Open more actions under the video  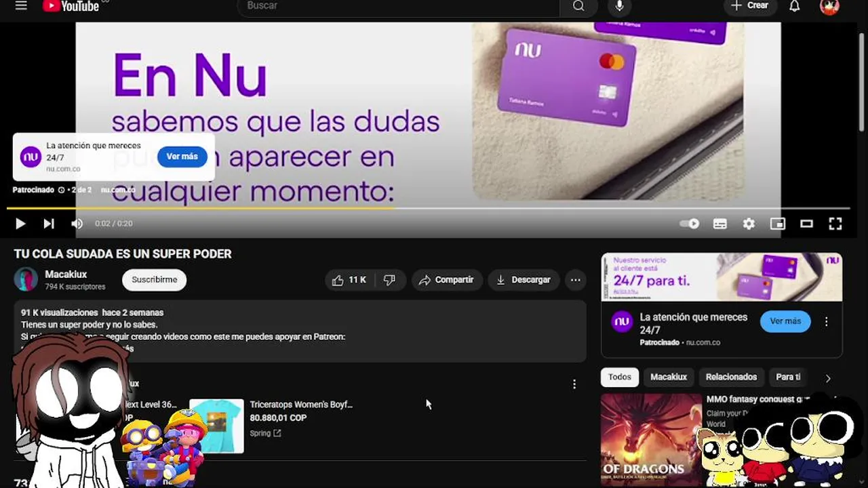(575, 280)
